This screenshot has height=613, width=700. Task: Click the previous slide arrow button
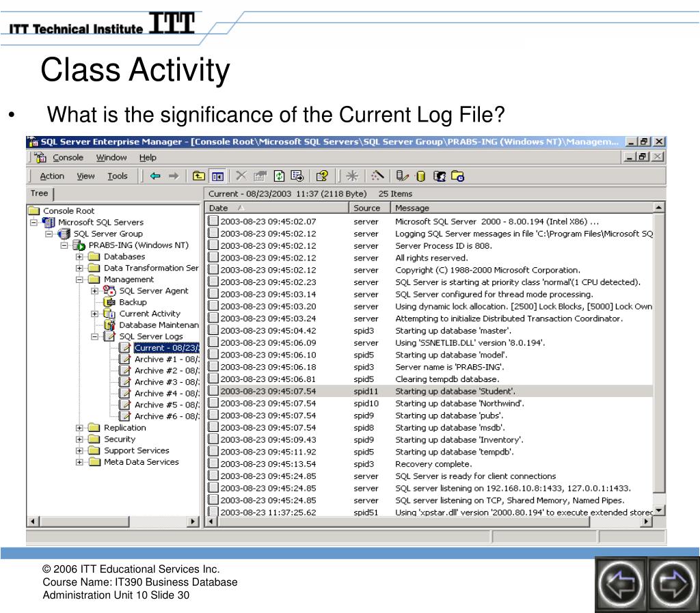point(620,584)
